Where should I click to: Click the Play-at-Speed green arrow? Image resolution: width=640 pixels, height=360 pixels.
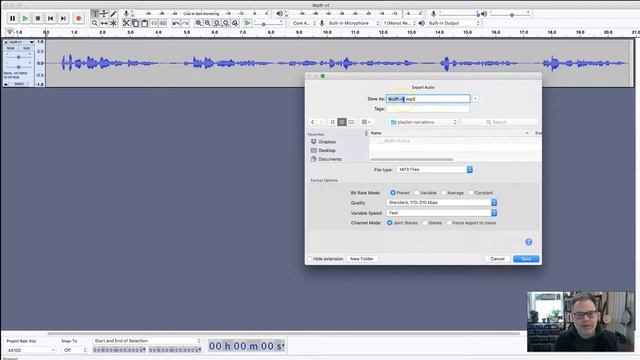[x=247, y=23]
